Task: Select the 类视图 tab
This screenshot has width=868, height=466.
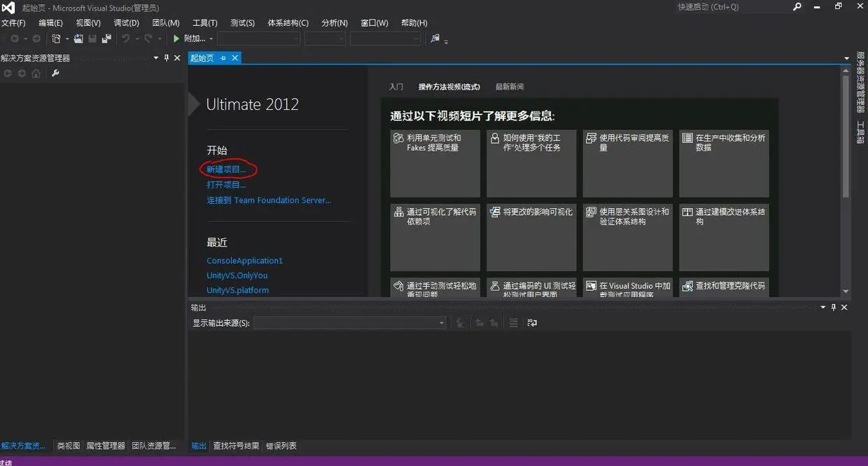Action: (69, 446)
